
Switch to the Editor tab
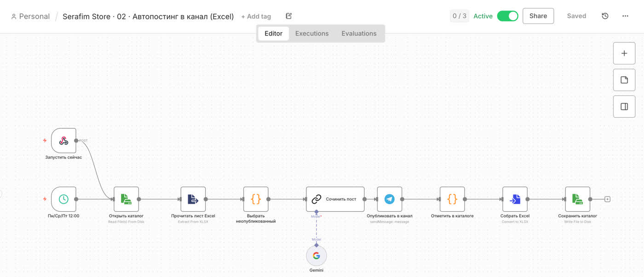(274, 34)
